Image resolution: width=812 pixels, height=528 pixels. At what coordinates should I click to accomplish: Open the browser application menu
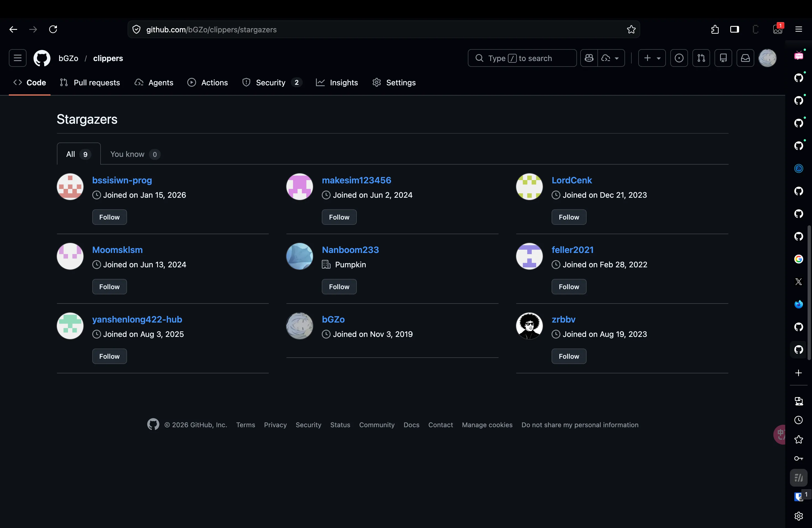[798, 30]
